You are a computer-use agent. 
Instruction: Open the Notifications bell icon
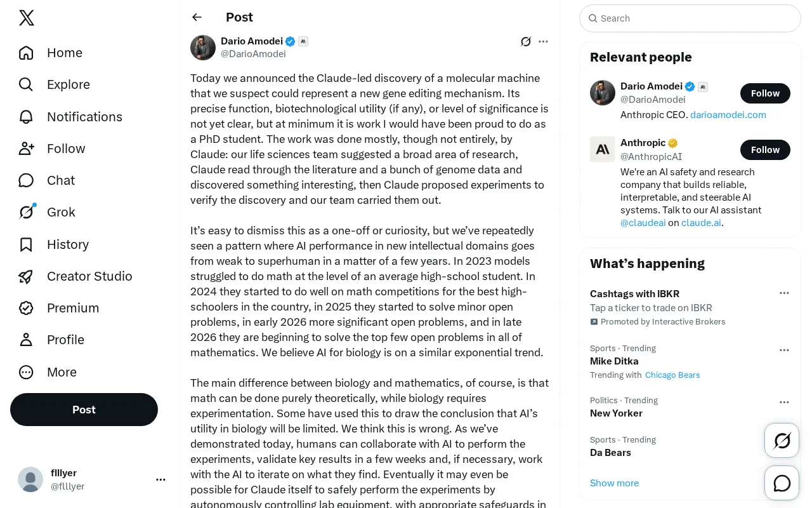point(26,117)
